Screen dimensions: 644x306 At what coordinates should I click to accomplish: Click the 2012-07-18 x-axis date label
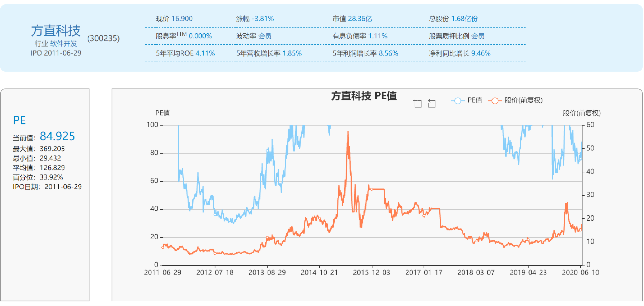click(215, 273)
